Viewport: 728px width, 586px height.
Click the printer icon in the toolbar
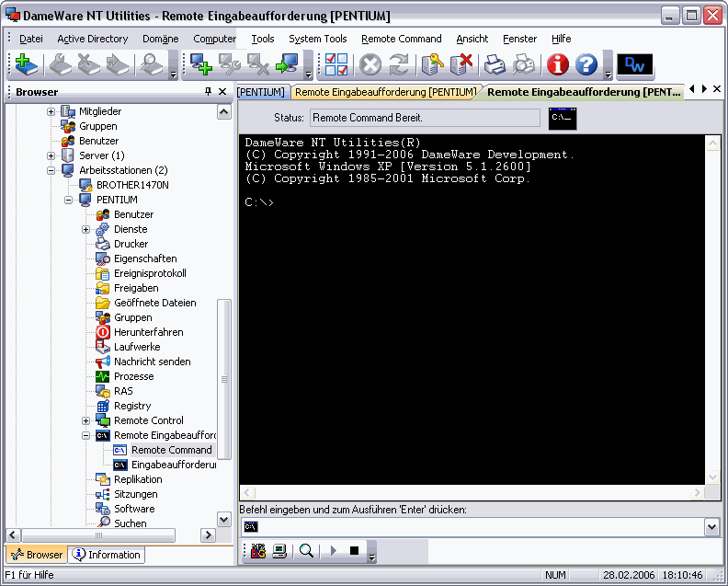click(495, 64)
